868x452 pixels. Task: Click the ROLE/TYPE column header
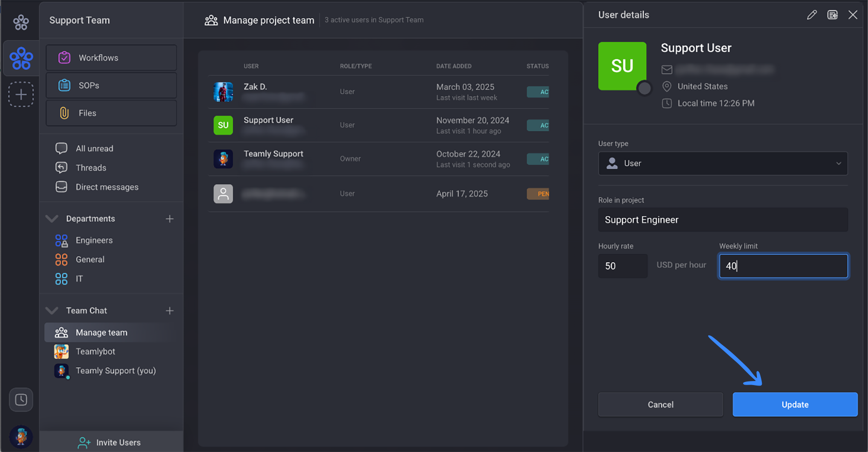(x=356, y=66)
